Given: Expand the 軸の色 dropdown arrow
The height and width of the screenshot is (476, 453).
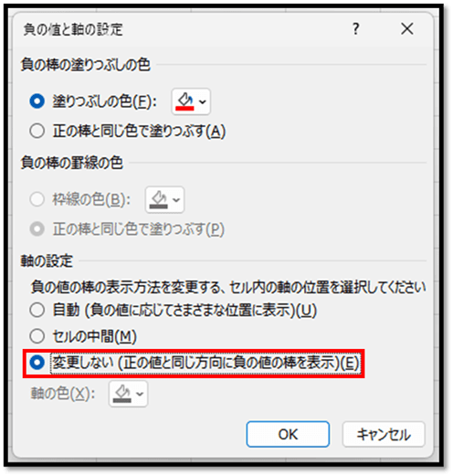Looking at the screenshot, I should coord(140,394).
